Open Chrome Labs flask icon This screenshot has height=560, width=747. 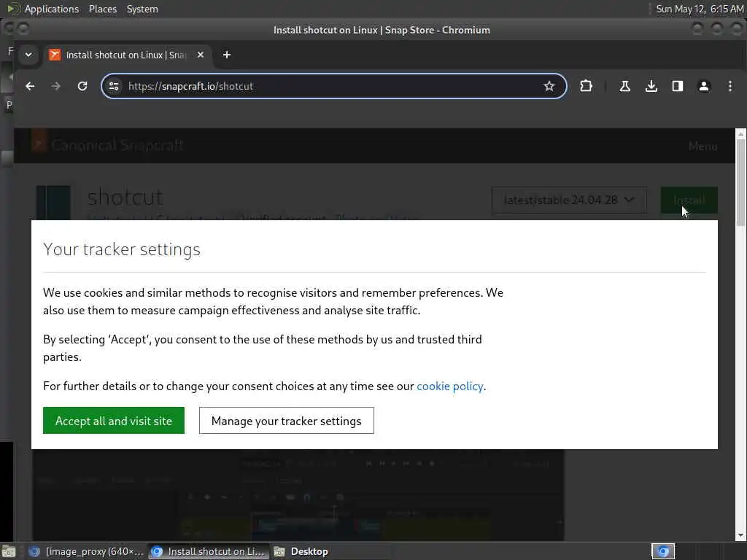625,86
